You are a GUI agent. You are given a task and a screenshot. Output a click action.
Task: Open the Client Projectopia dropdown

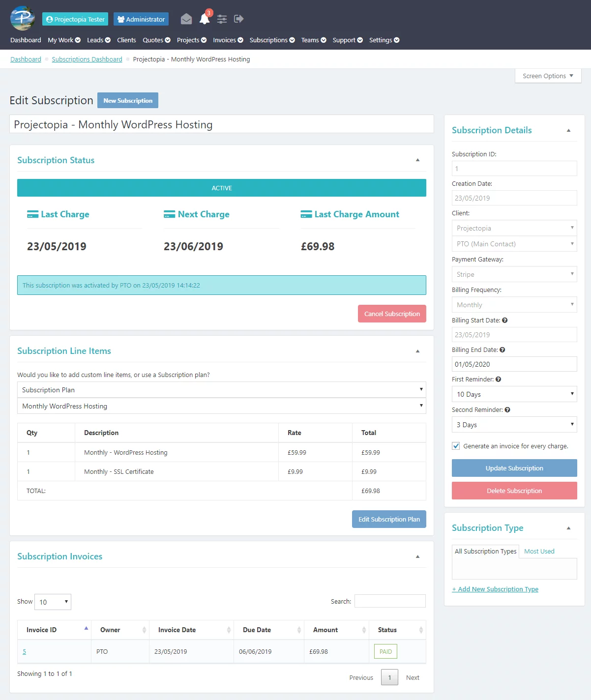click(x=514, y=228)
